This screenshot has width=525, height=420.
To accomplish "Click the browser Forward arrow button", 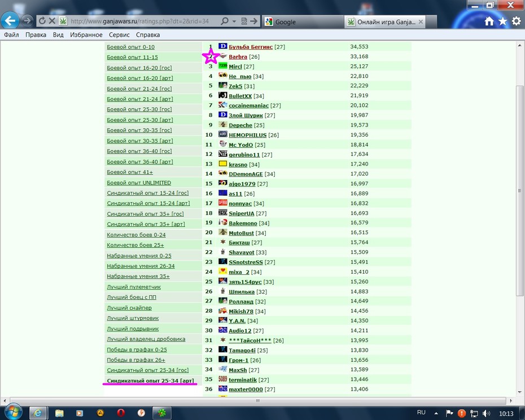I will pyautogui.click(x=28, y=21).
